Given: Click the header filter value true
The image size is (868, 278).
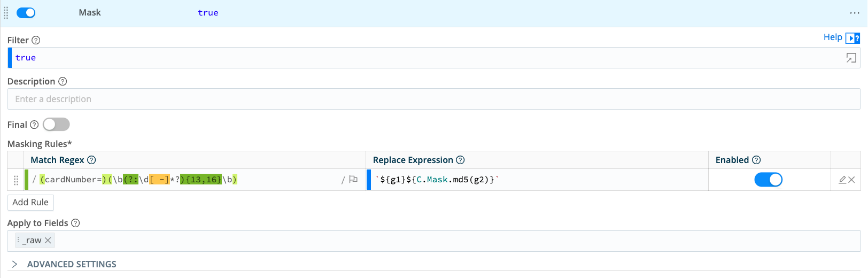Looking at the screenshot, I should (208, 13).
